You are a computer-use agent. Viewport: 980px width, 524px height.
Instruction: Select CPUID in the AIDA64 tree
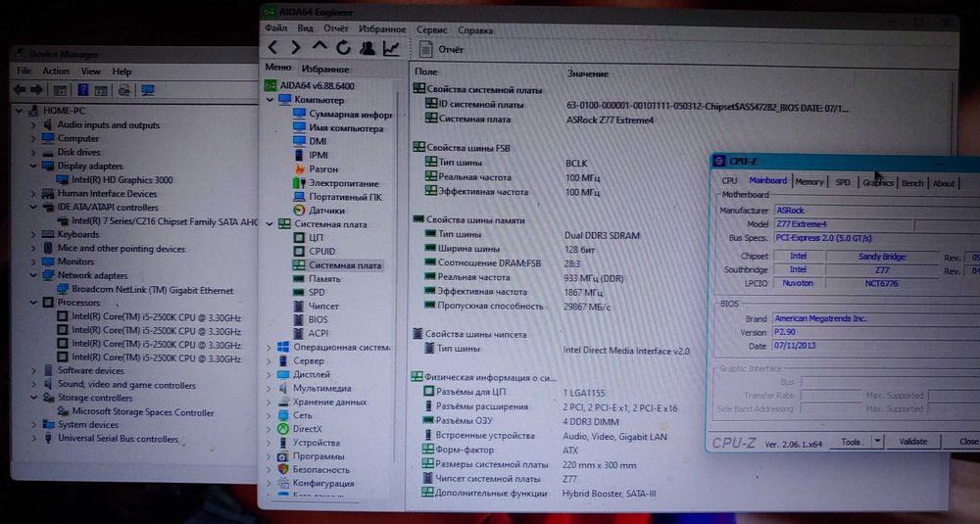pyautogui.click(x=315, y=251)
